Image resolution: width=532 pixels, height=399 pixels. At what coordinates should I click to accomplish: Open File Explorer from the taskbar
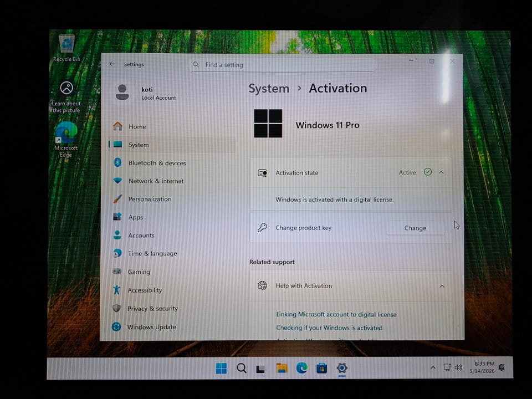point(282,368)
